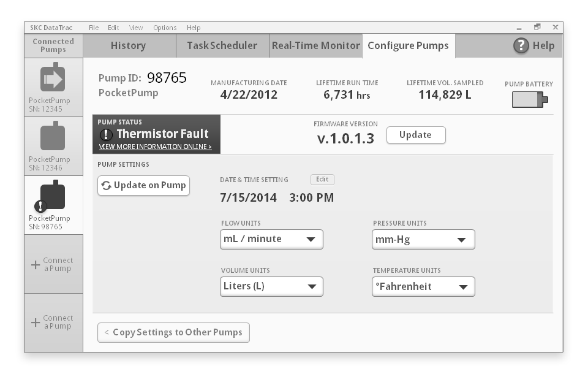The width and height of the screenshot is (588, 374).
Task: Select pump SN: 12346 in sidebar
Action: point(53,144)
